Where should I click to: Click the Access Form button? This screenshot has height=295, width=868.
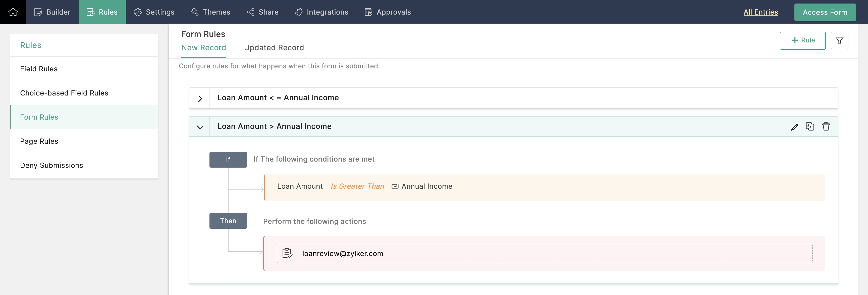825,12
